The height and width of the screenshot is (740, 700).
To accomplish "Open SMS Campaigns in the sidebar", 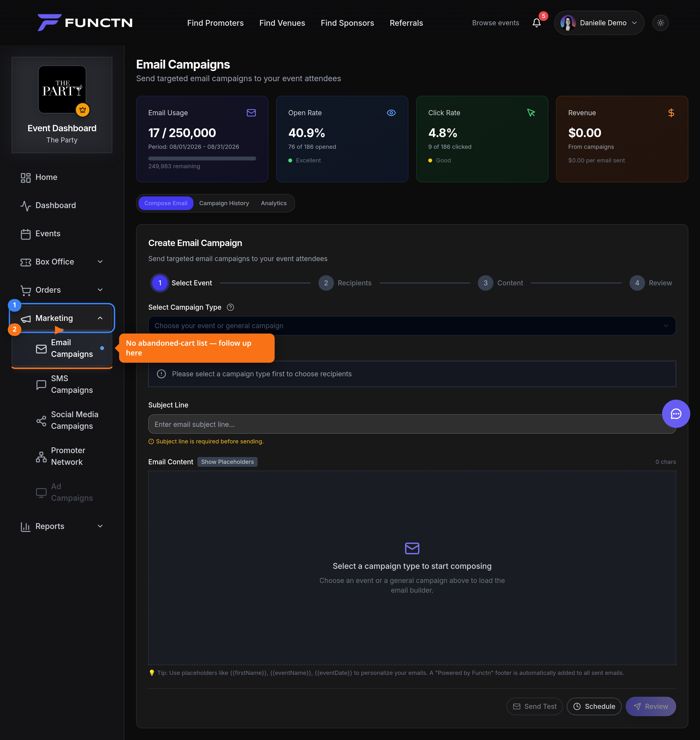I will [62, 384].
